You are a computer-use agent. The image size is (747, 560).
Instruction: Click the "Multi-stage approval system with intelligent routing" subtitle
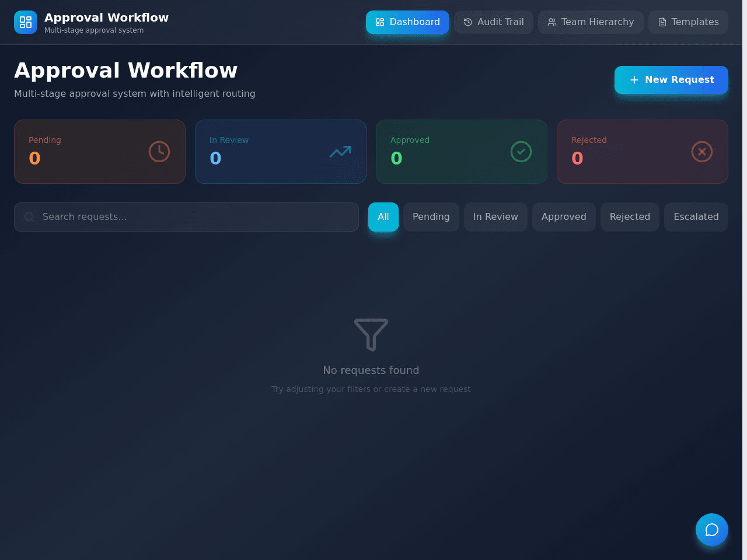[135, 93]
